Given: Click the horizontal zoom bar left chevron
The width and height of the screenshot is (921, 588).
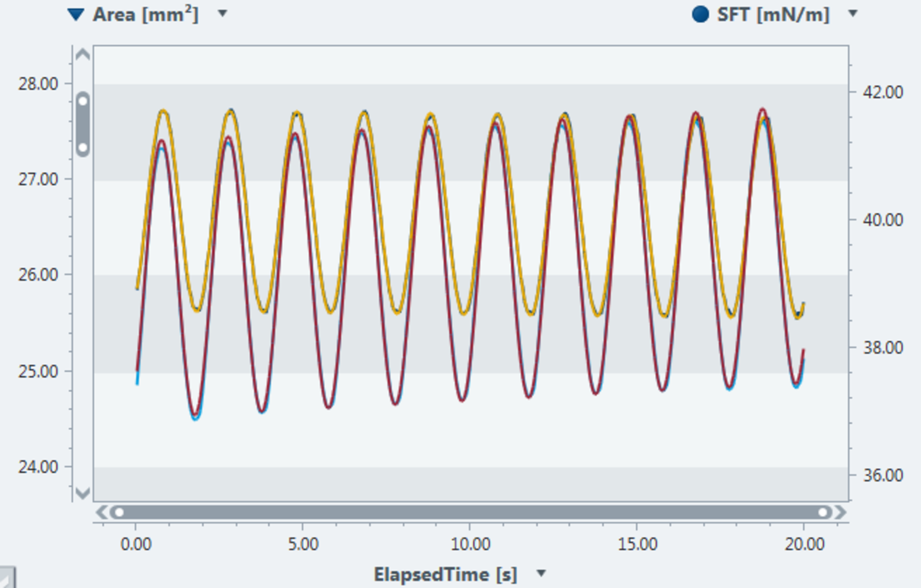Looking at the screenshot, I should click(x=101, y=512).
